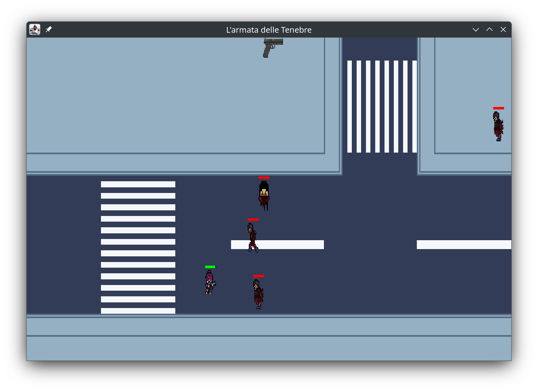The height and width of the screenshot is (392, 538).
Task: Click the L'armata delle Tenebre title text
Action: tap(269, 30)
